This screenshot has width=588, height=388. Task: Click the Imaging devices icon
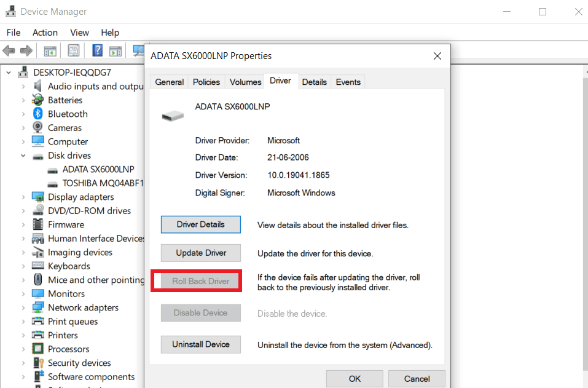pyautogui.click(x=38, y=252)
